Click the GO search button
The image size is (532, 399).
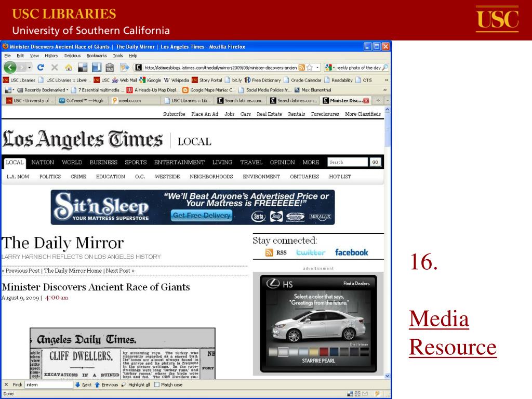point(375,162)
